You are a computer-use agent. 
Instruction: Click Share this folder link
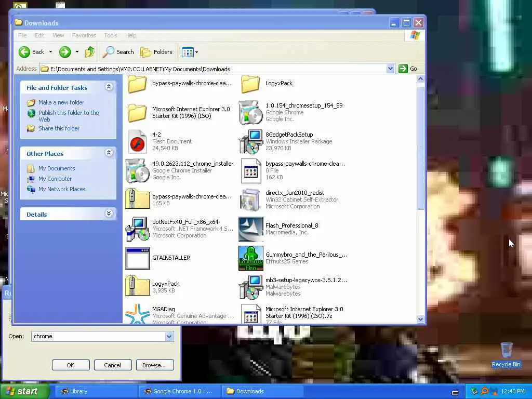click(x=59, y=128)
